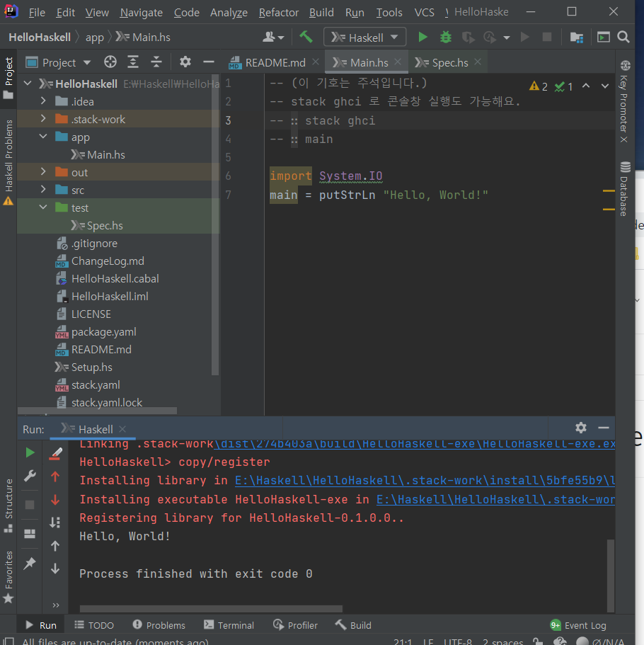
Task: Click the app breadcrumb in navigation bar
Action: (95, 38)
